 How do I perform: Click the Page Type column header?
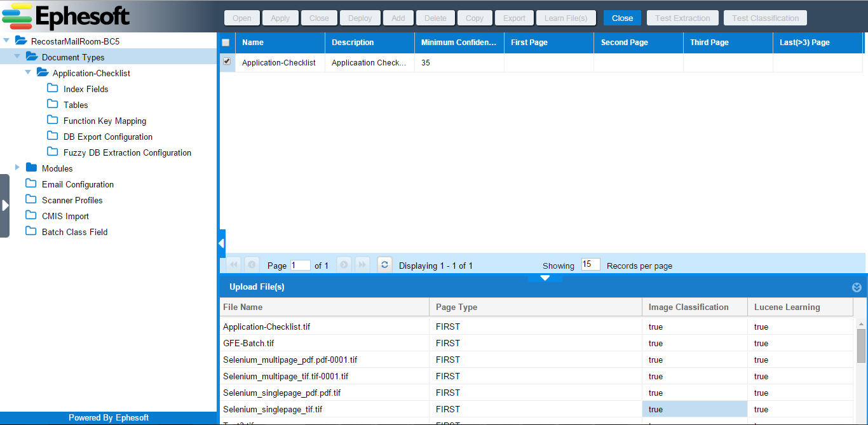(536, 307)
